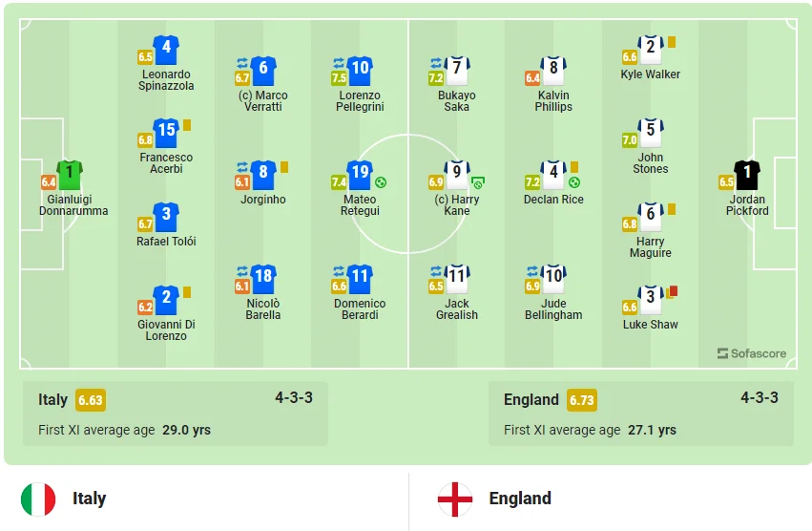The width and height of the screenshot is (812, 531).
Task: Click Kyle Walker's yellow card icon
Action: (672, 42)
